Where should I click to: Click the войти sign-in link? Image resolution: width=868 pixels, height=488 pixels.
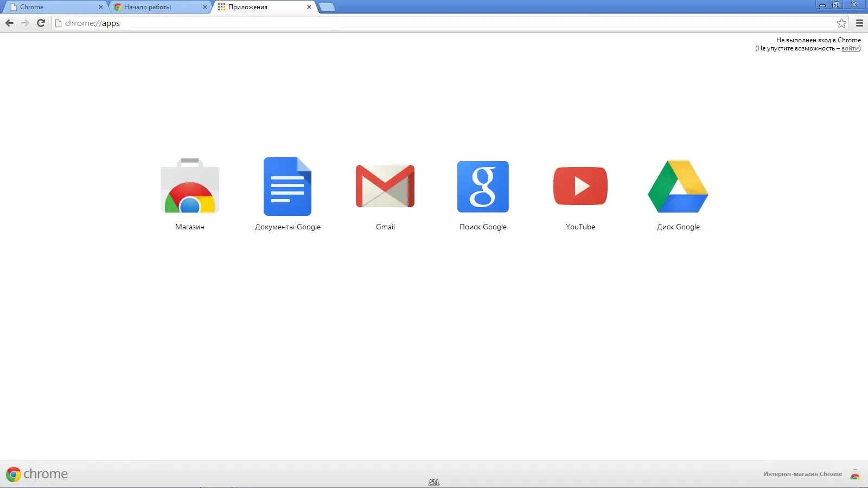tap(850, 48)
